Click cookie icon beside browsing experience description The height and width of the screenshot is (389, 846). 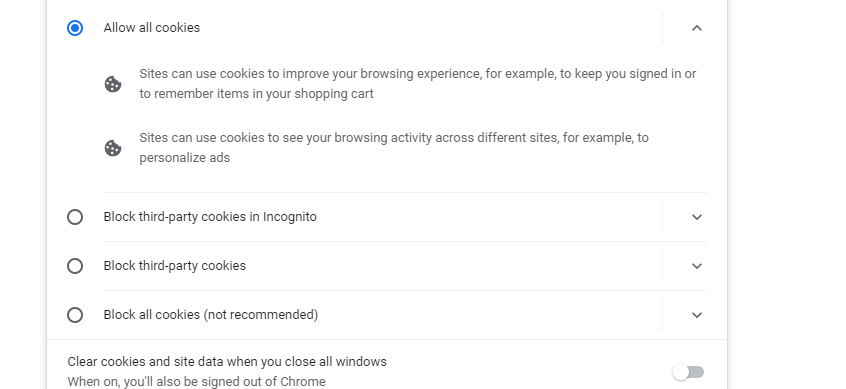[113, 84]
